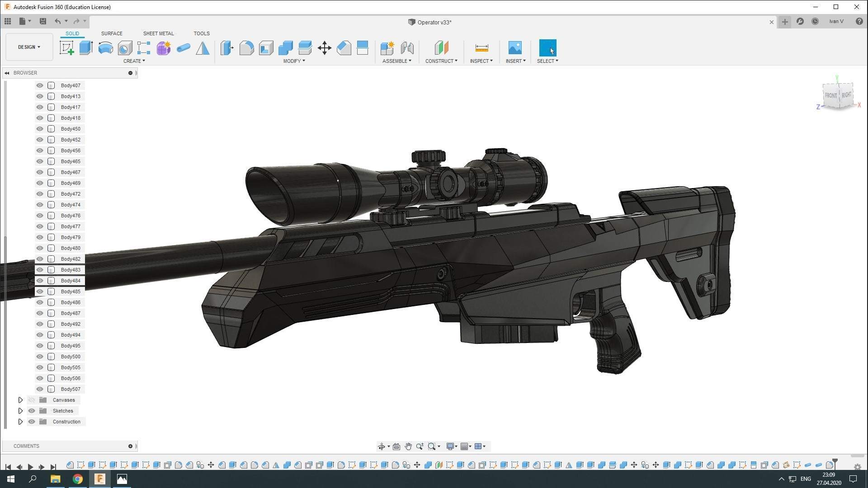Click the Insert image icon
Image resolution: width=868 pixels, height=488 pixels.
click(x=515, y=48)
